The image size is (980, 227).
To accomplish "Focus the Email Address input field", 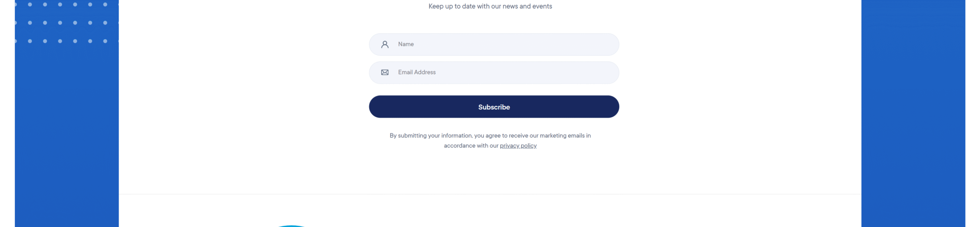I will (x=494, y=73).
